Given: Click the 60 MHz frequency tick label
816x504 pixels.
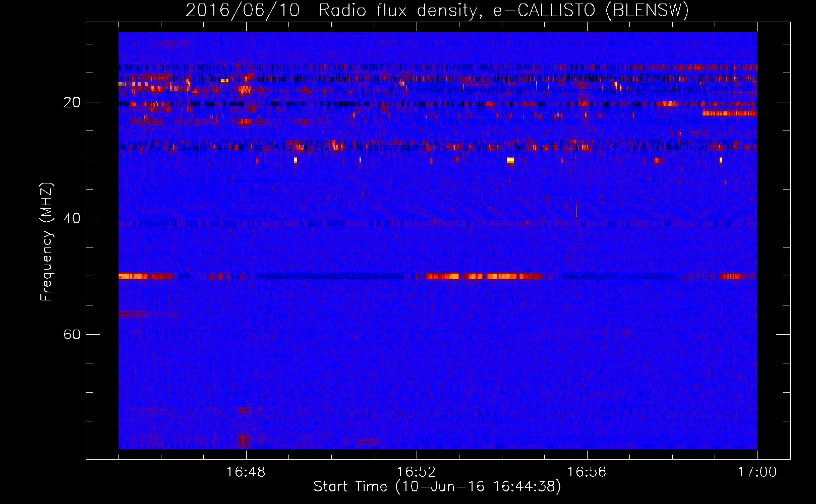Looking at the screenshot, I should click(72, 334).
